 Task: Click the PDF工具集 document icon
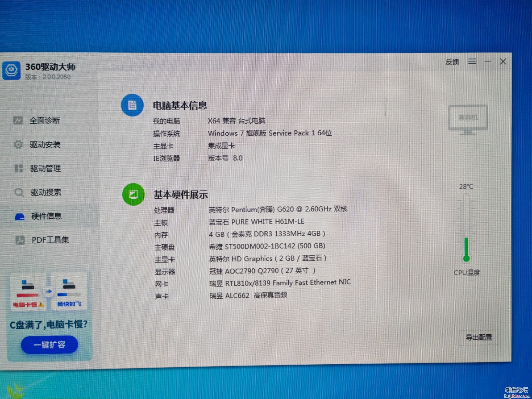tap(20, 240)
